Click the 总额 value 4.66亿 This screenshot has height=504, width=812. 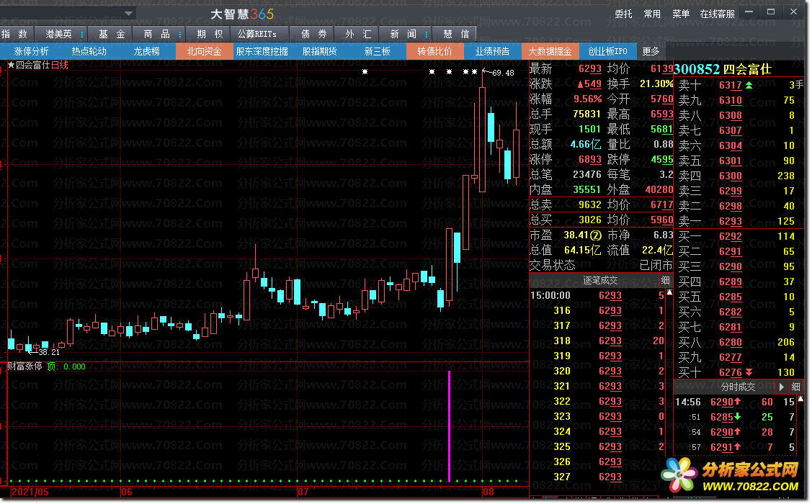[x=586, y=145]
